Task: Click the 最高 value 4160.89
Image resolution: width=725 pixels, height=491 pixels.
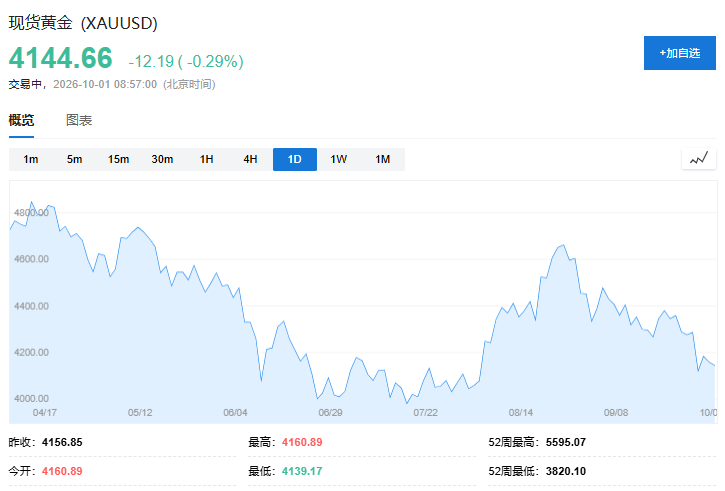Action: (x=302, y=442)
